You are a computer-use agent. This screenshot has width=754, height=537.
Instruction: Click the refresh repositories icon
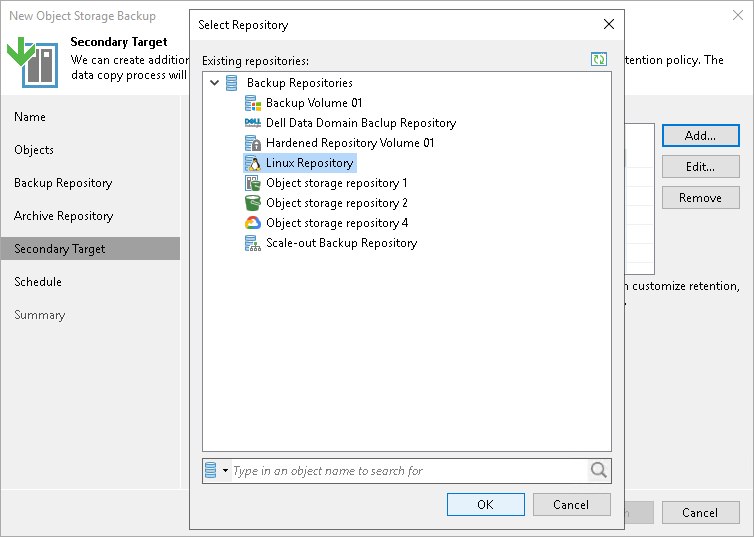599,59
